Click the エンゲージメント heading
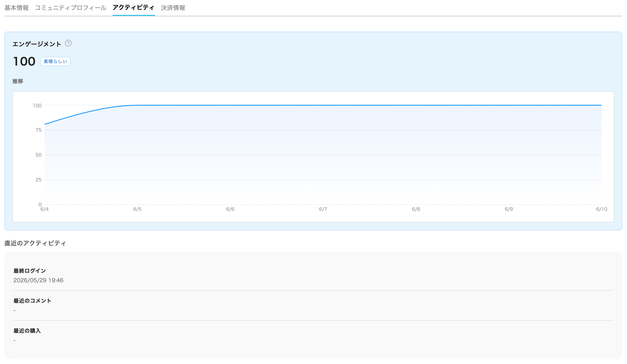The image size is (627, 364). coord(37,44)
